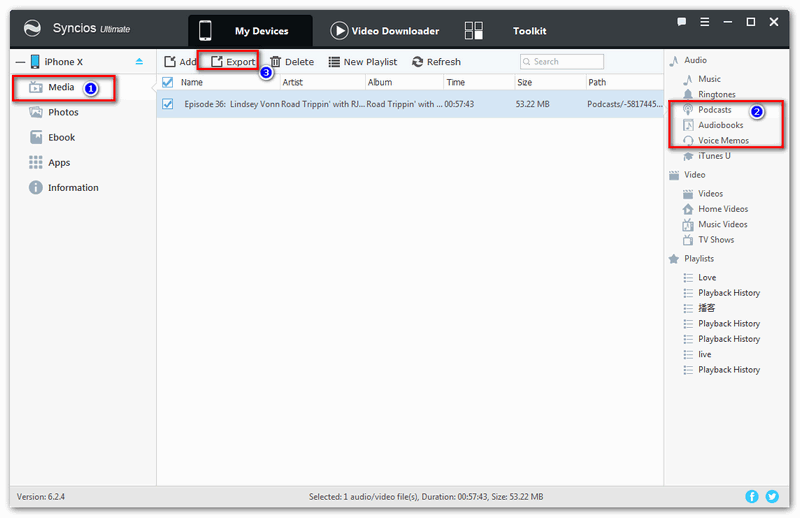Switch to Video Downloader tab
This screenshot has height=518, width=800.
coord(385,31)
